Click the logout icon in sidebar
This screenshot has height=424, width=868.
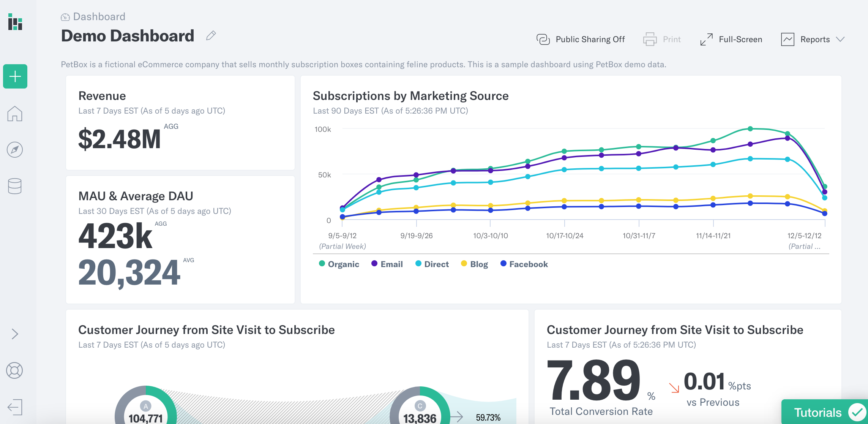(x=15, y=407)
